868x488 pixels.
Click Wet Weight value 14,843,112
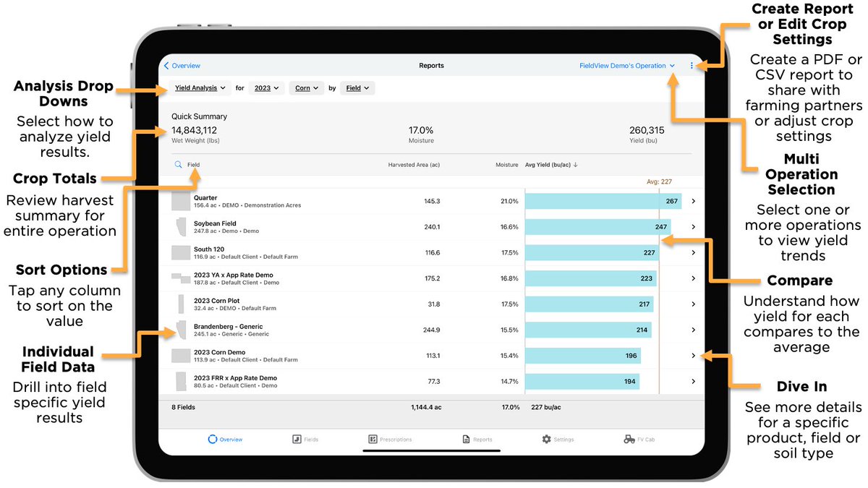click(x=194, y=130)
